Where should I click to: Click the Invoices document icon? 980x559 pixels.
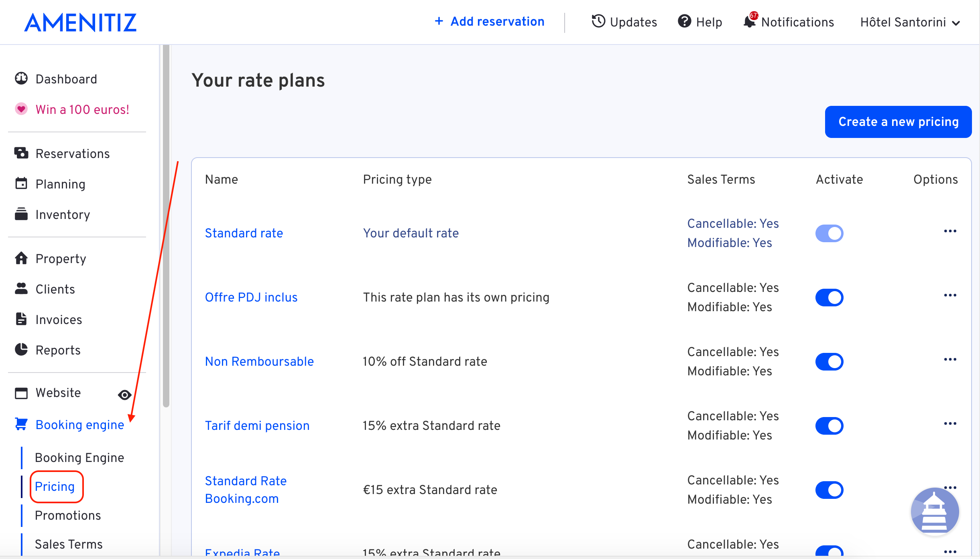click(x=21, y=319)
